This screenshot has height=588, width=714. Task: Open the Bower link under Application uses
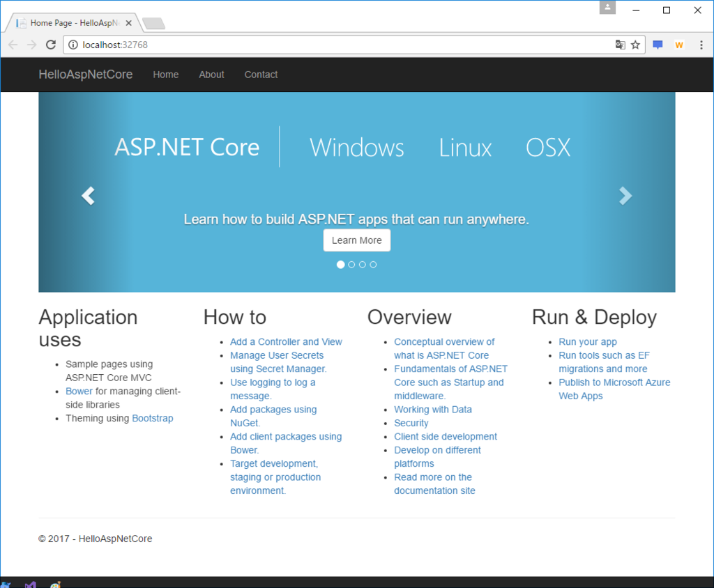coord(79,392)
